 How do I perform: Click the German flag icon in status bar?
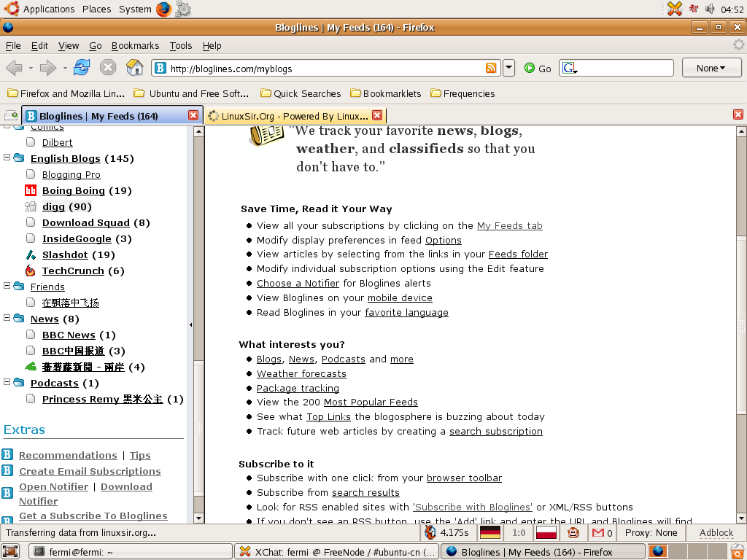pyautogui.click(x=489, y=532)
